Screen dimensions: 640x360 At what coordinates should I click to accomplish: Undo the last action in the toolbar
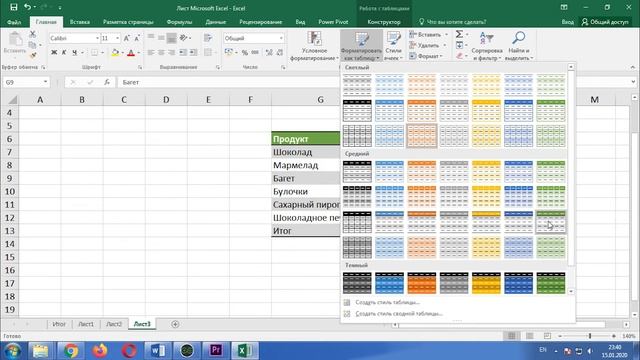click(27, 7)
